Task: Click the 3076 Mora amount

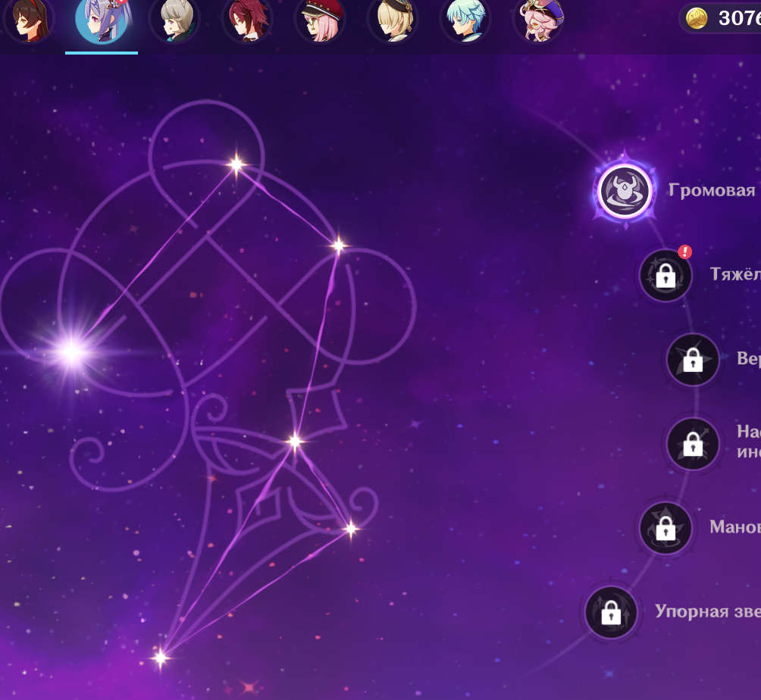Action: click(739, 18)
